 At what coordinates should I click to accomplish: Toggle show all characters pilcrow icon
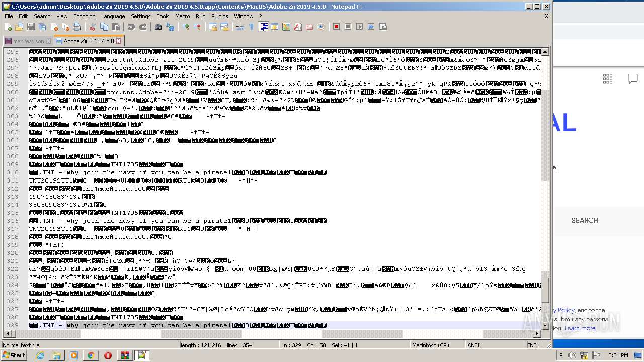[x=252, y=27]
